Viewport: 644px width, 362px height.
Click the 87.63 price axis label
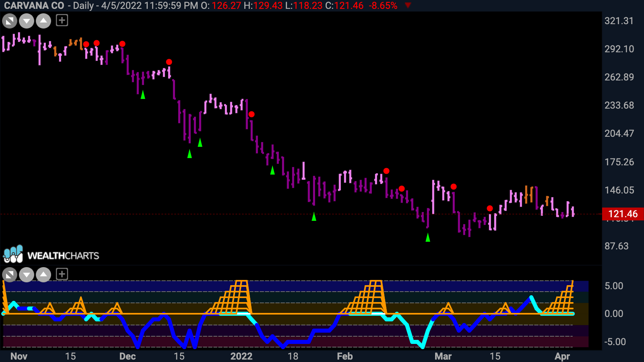click(x=616, y=246)
